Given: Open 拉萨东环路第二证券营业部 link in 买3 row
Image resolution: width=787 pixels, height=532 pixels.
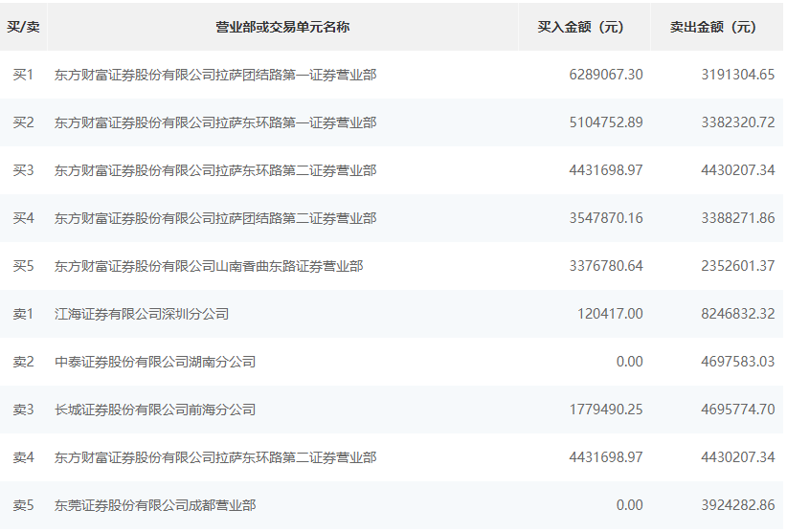Looking at the screenshot, I should click(x=215, y=170).
